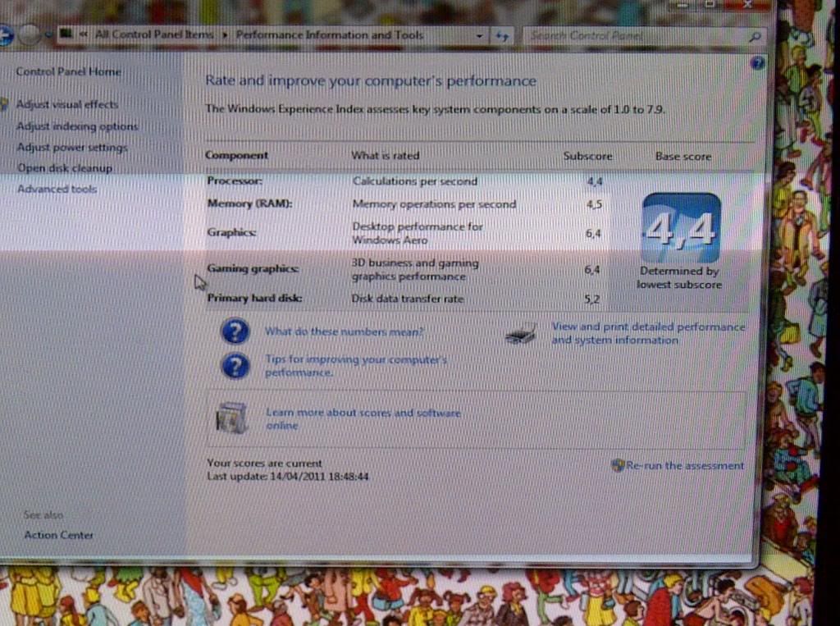This screenshot has height=626, width=840.
Task: Open 'Learn more about scores and software online'
Action: (363, 418)
